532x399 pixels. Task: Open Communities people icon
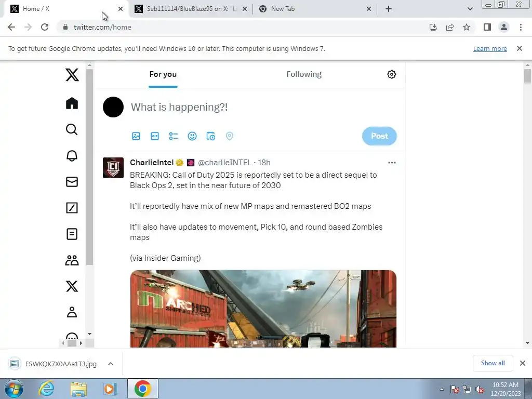(72, 260)
